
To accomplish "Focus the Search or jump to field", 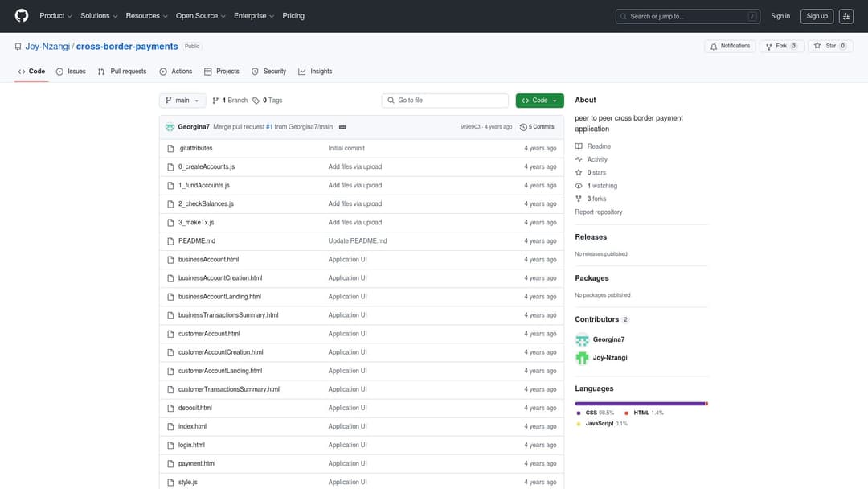I will pyautogui.click(x=687, y=17).
